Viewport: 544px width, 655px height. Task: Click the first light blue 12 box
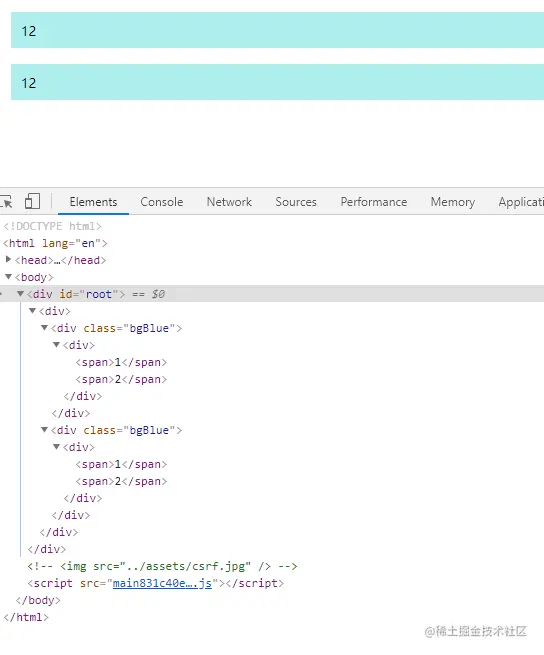point(277,30)
